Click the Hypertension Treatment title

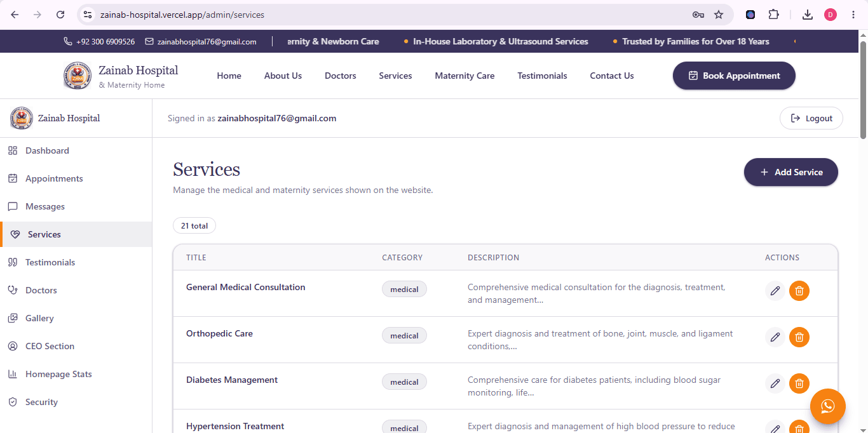click(x=235, y=426)
